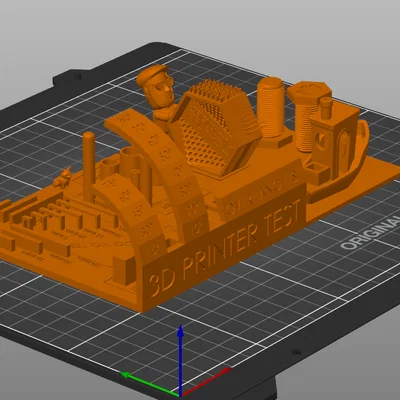
Task: Select the large overhang arch top segment
Action: [124, 121]
